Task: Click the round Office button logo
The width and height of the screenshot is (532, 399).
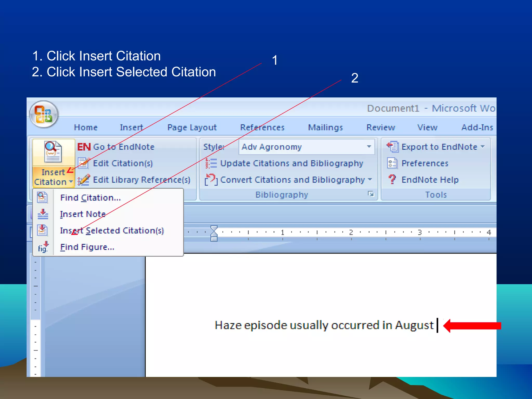Action: coord(44,115)
